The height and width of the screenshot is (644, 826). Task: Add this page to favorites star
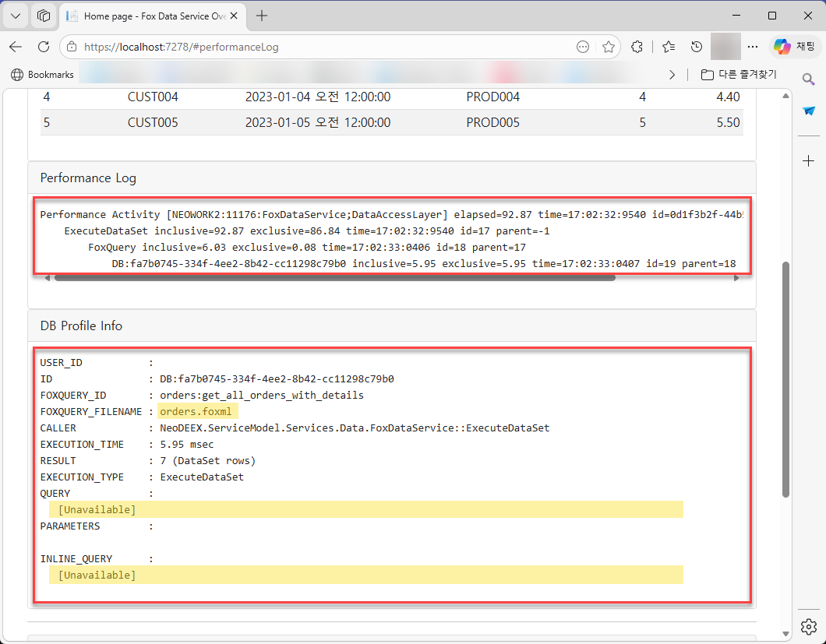tap(609, 47)
